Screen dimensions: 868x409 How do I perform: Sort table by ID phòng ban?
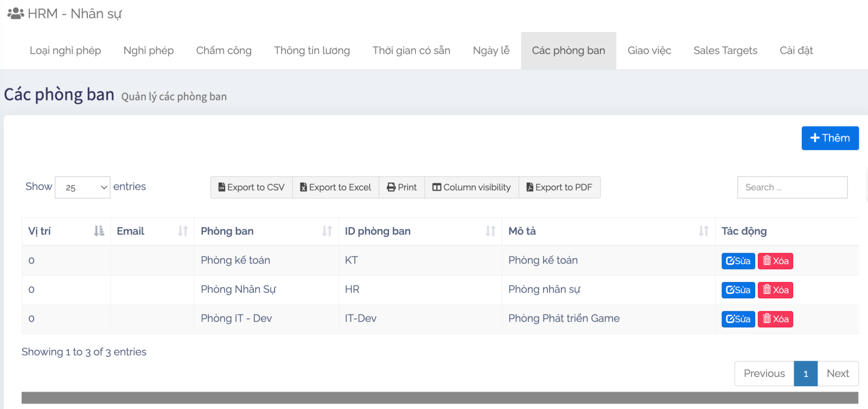click(x=490, y=231)
